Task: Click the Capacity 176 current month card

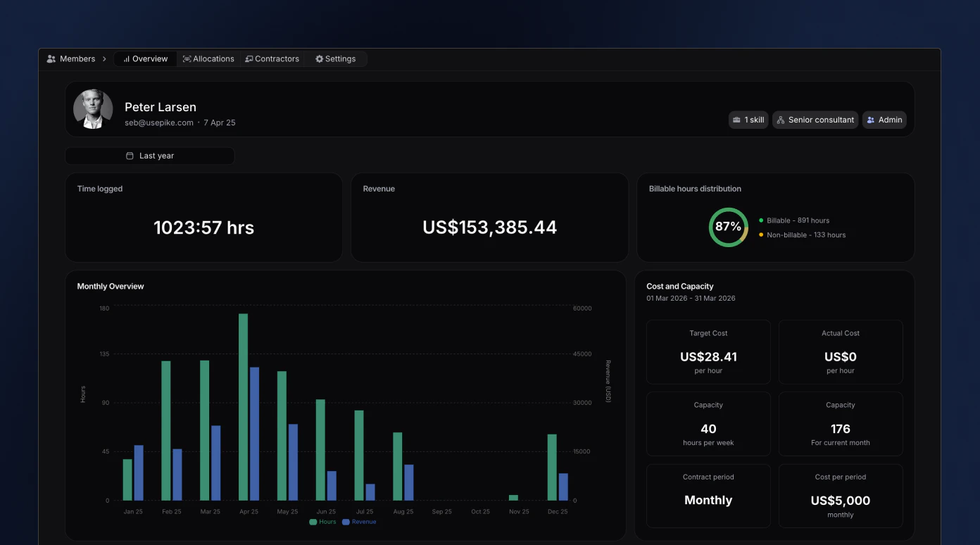Action: click(841, 424)
